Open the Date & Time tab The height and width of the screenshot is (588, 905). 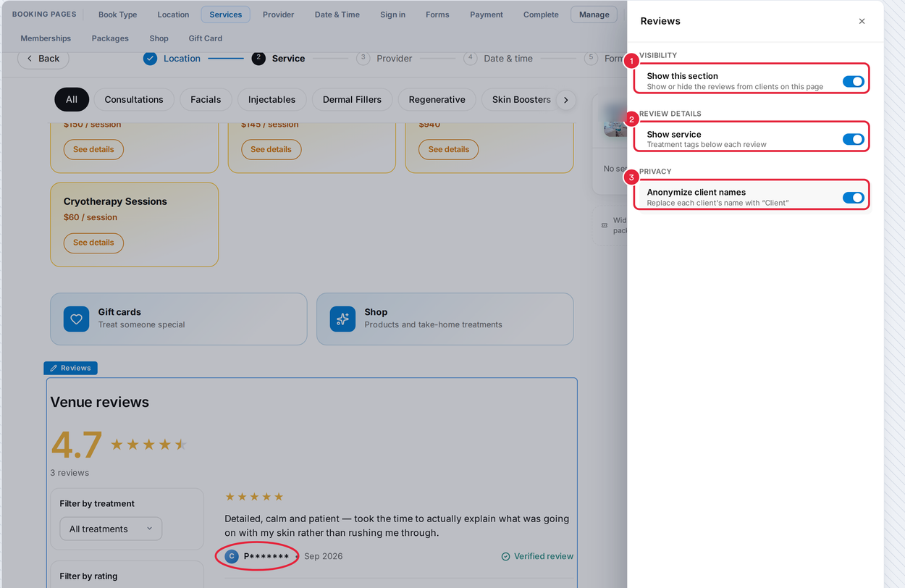(x=337, y=14)
